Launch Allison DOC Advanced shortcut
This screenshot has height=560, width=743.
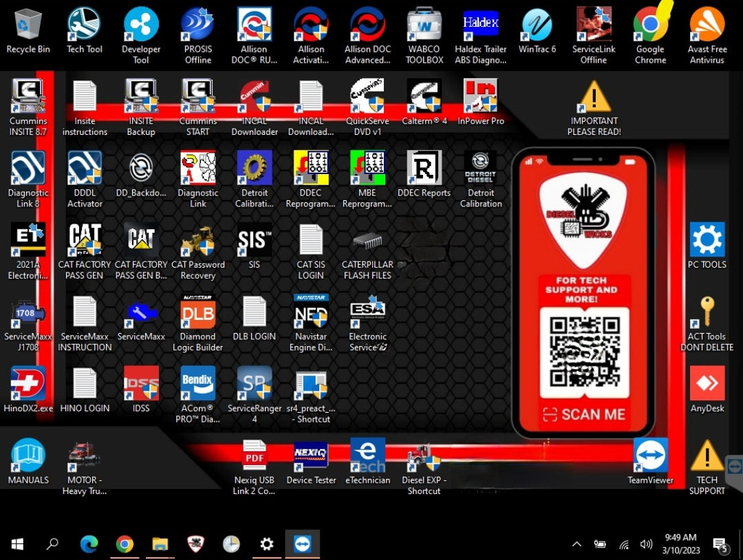[x=367, y=25]
